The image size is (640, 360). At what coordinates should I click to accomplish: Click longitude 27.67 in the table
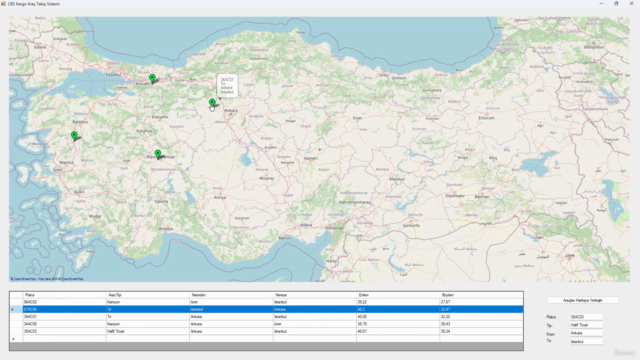pyautogui.click(x=481, y=302)
